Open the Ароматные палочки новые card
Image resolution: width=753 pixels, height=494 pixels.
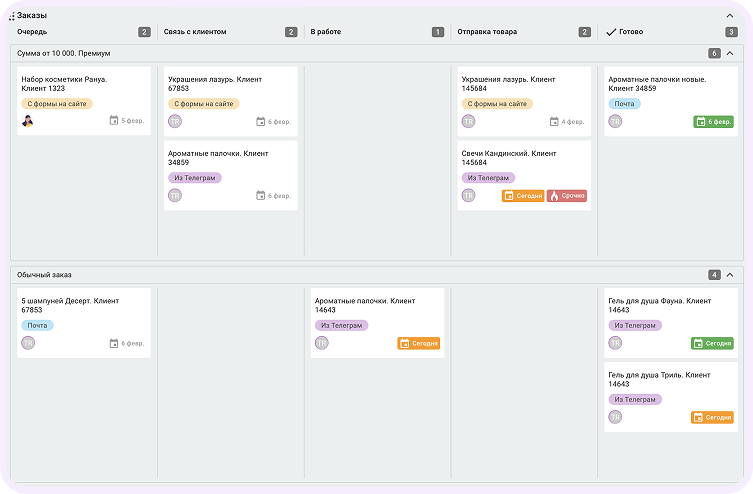tap(660, 83)
